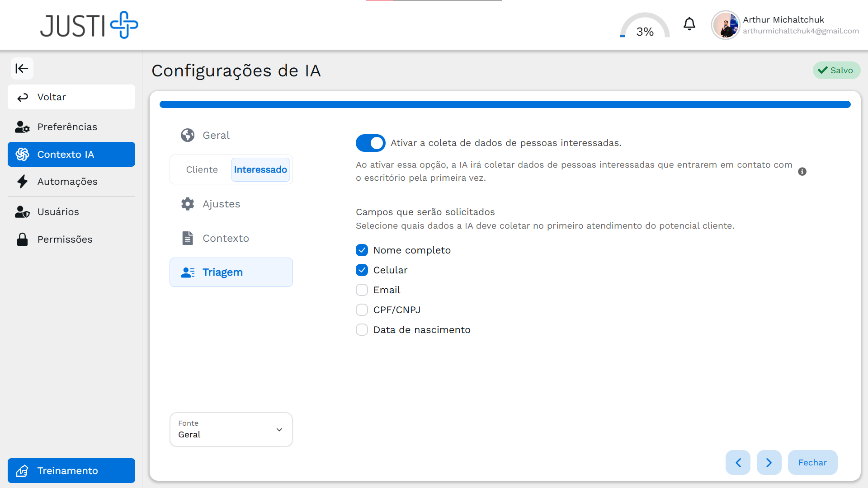Switch to the Cliente tab

click(202, 169)
